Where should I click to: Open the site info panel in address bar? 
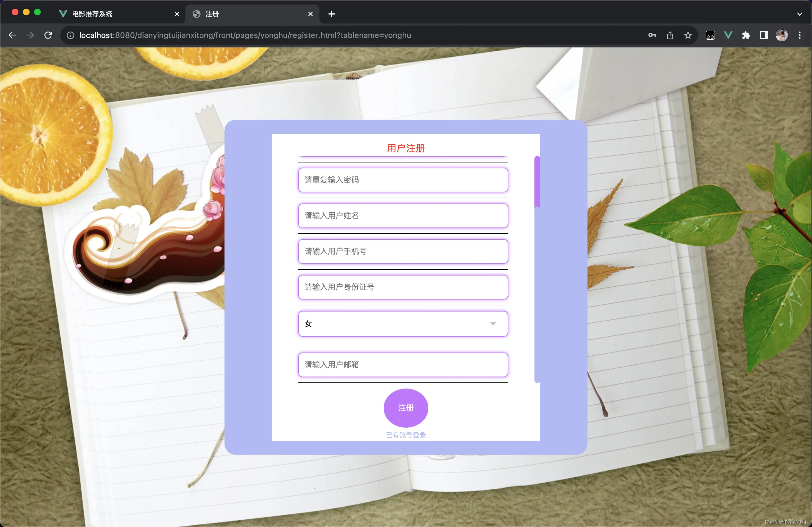[x=70, y=35]
